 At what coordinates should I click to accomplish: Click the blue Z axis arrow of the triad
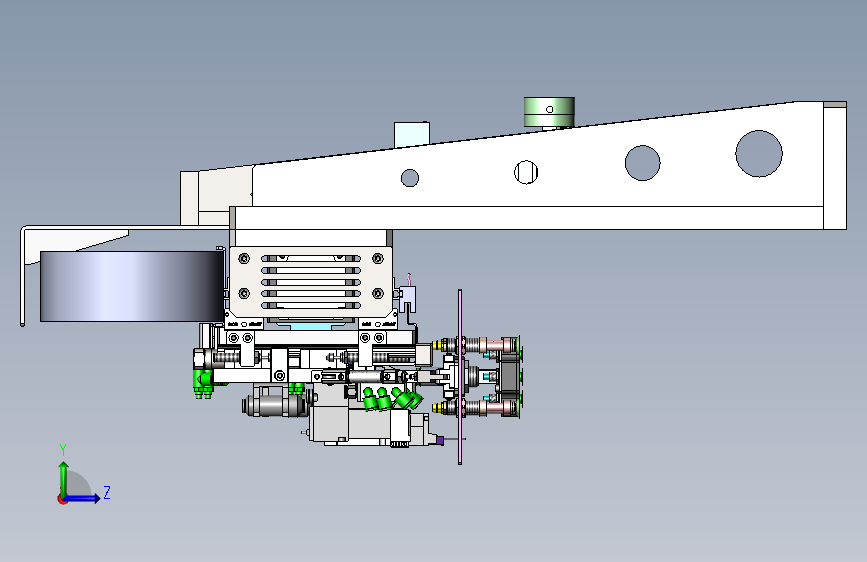[83, 498]
